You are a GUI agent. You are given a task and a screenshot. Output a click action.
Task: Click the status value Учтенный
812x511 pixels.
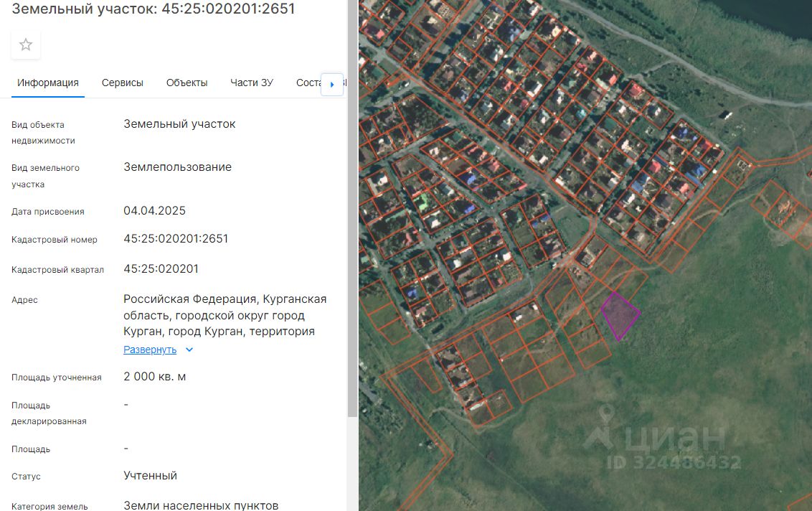pos(150,476)
